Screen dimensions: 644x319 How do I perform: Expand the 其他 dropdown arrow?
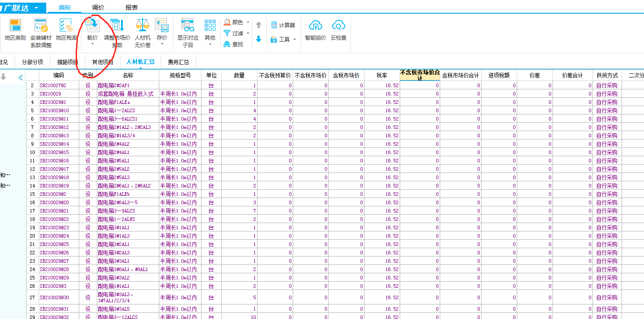210,44
